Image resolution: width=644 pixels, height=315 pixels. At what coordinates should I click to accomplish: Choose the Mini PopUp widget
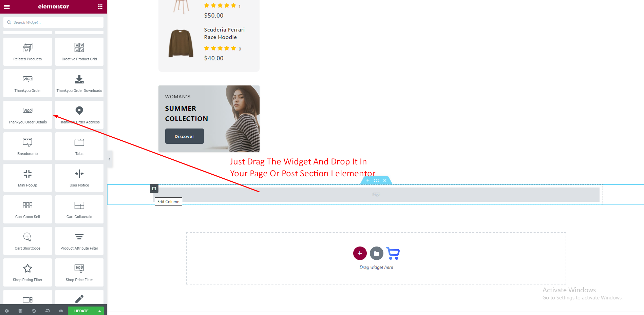(x=27, y=178)
